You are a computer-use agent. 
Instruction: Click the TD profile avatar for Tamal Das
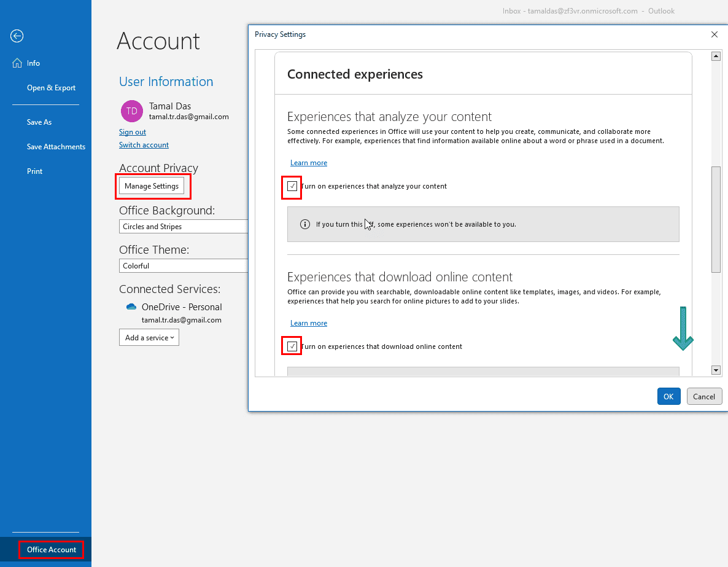131,111
